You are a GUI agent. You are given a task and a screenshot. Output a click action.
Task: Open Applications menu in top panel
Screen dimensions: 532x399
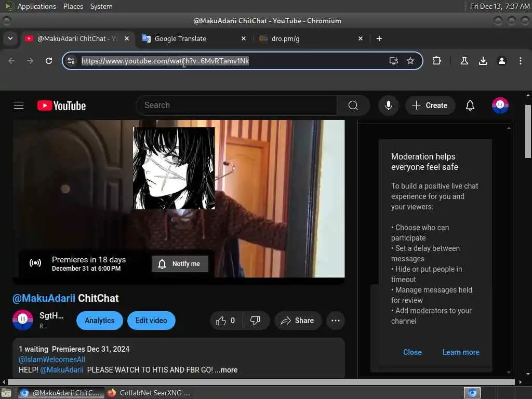(37, 6)
